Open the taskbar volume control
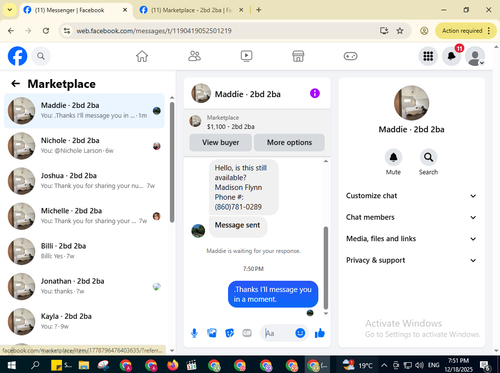500x373 pixels. (420, 365)
